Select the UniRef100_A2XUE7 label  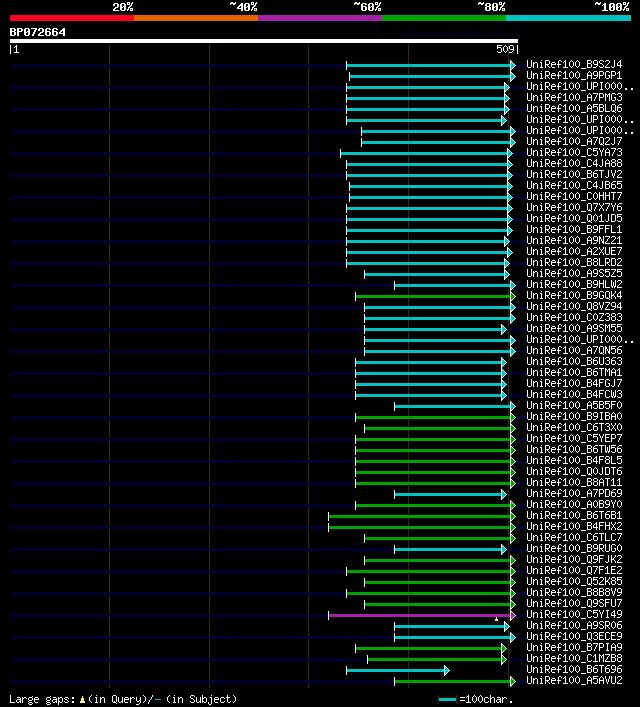click(x=574, y=251)
